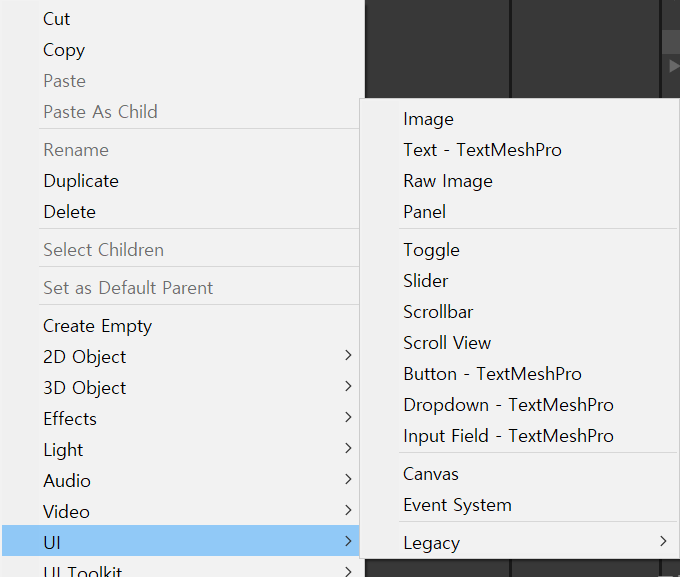Expand the 2D Object submenu
Image resolution: width=680 pixels, height=577 pixels.
click(x=180, y=357)
